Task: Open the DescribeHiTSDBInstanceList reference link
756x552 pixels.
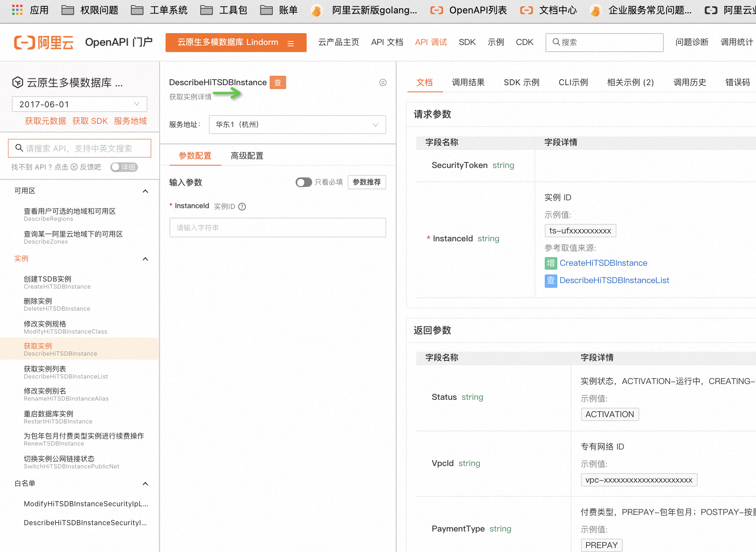Action: point(614,280)
